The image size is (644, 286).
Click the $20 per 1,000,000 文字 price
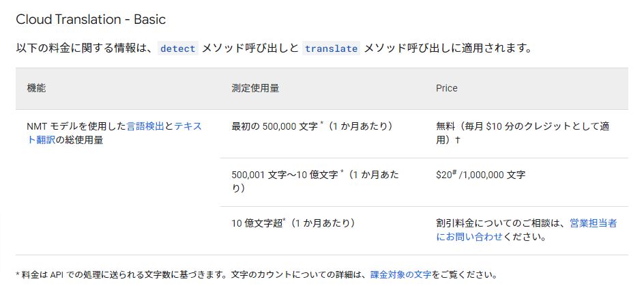[x=480, y=175]
